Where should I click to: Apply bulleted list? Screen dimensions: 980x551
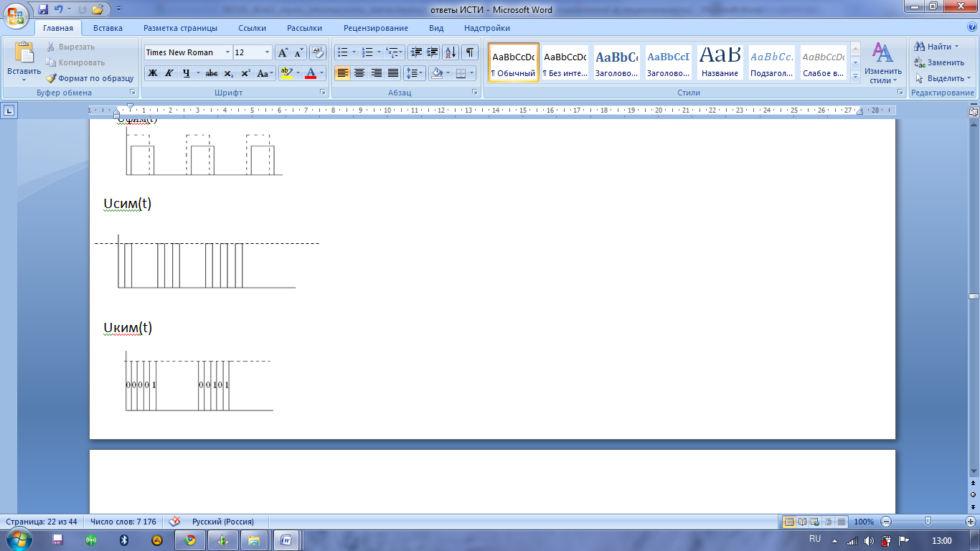pos(343,52)
